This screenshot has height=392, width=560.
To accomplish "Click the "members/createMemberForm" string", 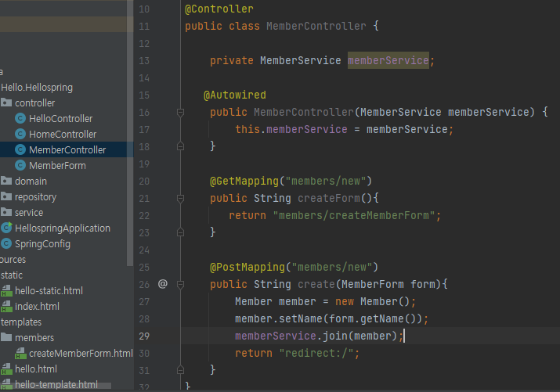I will pyautogui.click(x=354, y=215).
